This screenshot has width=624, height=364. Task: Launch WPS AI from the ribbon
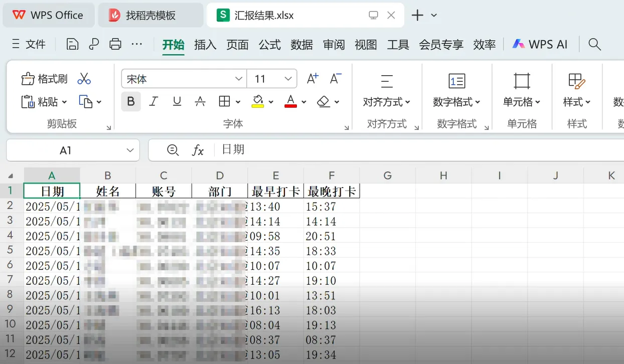(x=540, y=44)
